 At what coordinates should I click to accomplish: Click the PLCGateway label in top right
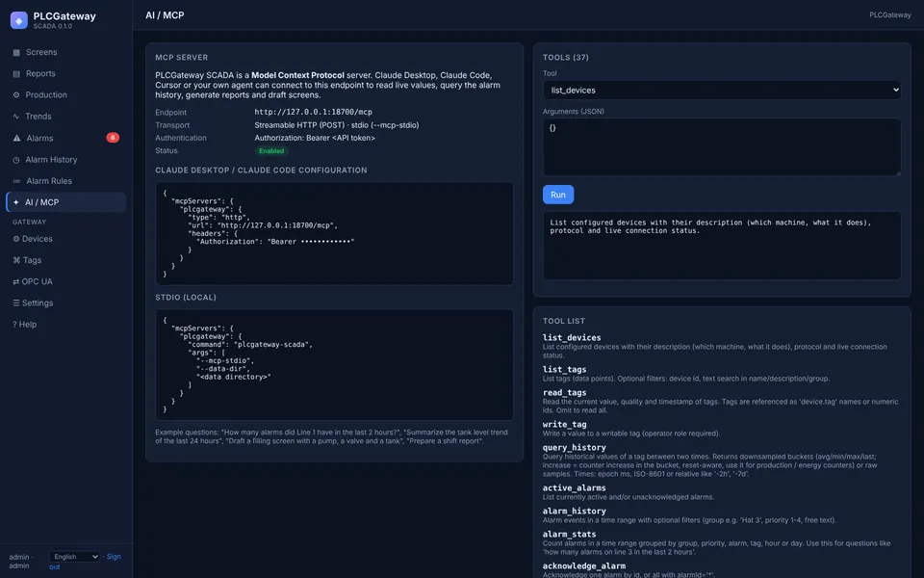click(x=889, y=14)
